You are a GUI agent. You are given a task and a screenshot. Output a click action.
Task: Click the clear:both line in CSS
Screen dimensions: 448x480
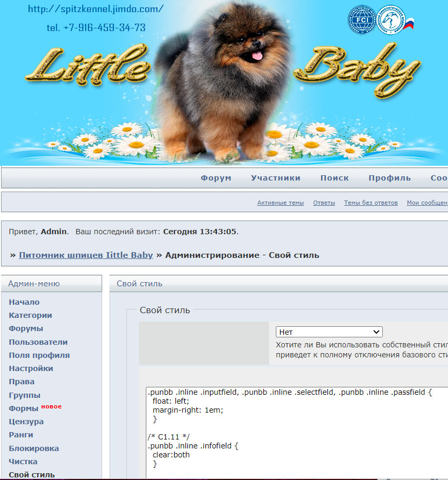(x=171, y=455)
